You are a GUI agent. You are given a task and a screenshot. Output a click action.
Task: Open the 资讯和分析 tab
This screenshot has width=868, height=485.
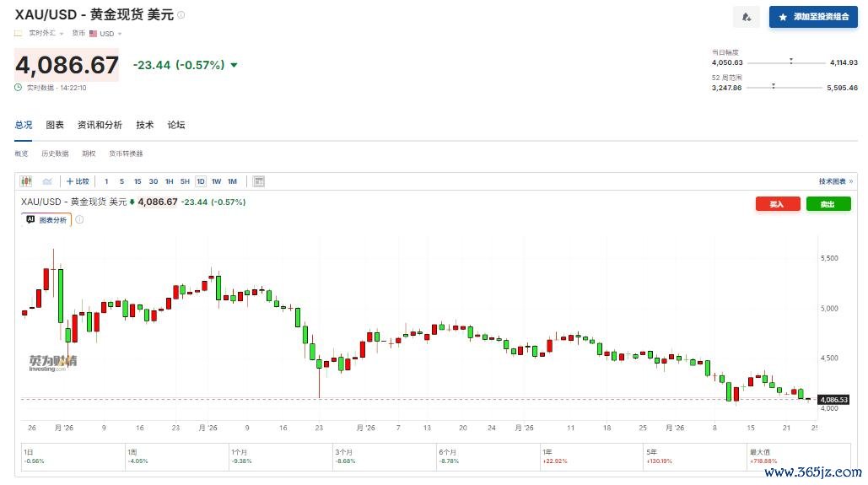tap(100, 125)
